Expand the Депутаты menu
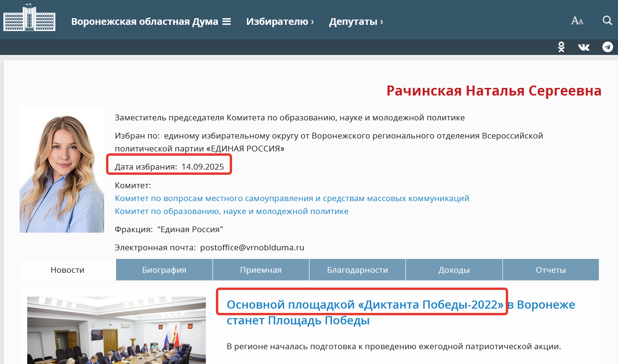This screenshot has height=364, width=618. pyautogui.click(x=356, y=21)
